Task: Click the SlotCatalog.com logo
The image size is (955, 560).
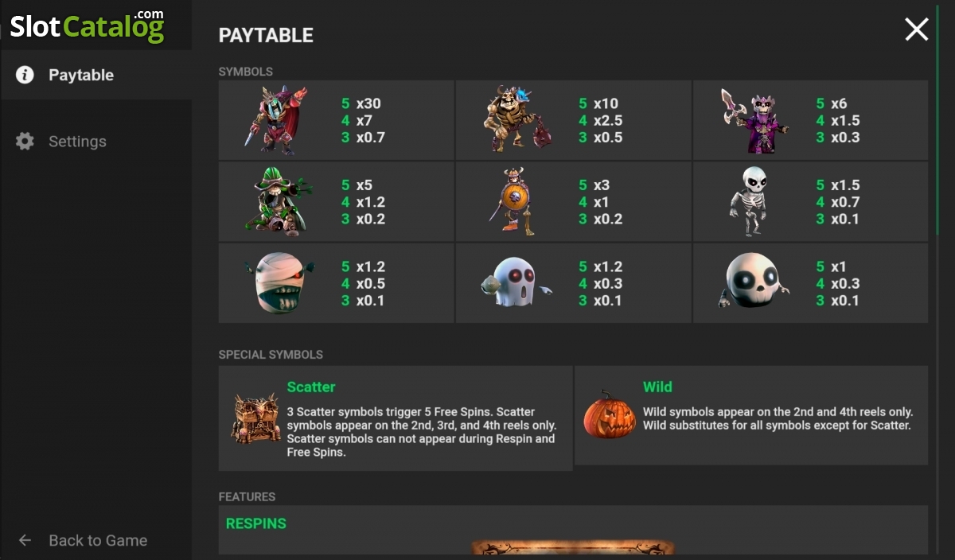Action: (87, 25)
